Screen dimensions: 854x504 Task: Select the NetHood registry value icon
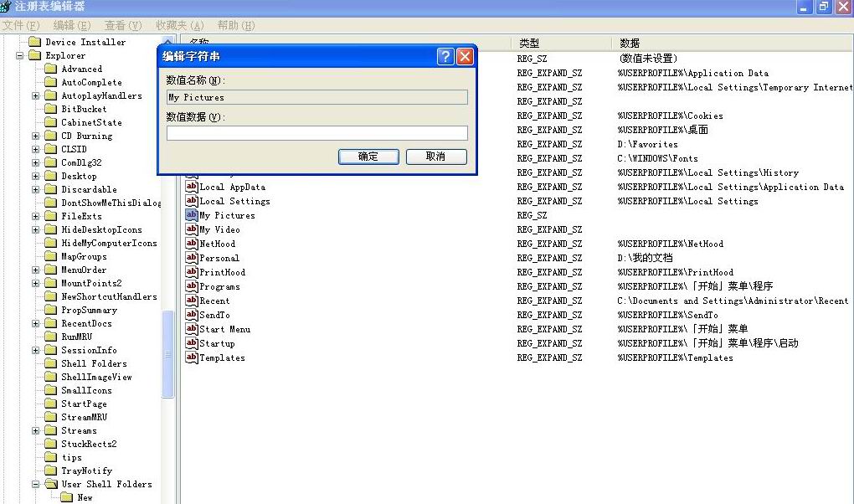click(192, 244)
